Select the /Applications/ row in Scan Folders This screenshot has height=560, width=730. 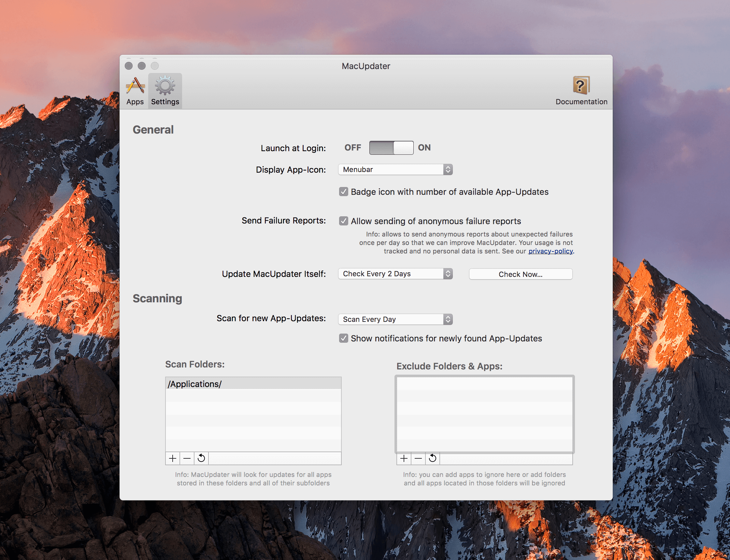pyautogui.click(x=253, y=384)
